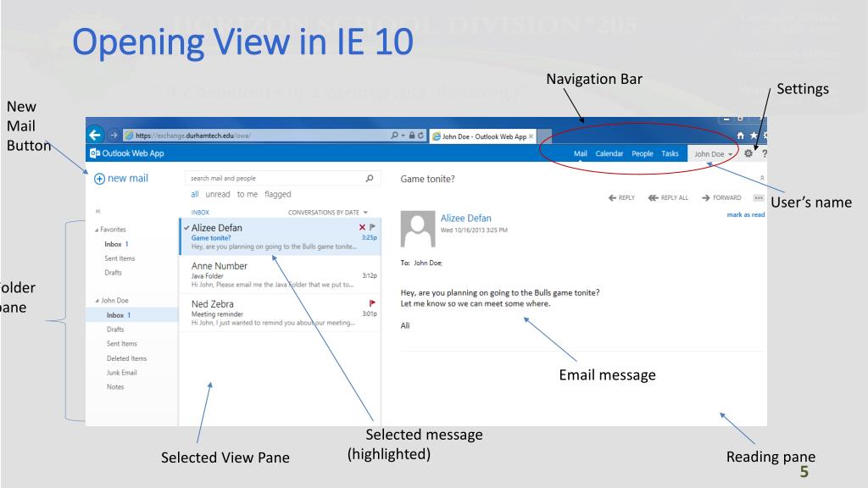Screen dimensions: 868x488
Task: Delete the Alizee Defan message with X
Action: (362, 227)
